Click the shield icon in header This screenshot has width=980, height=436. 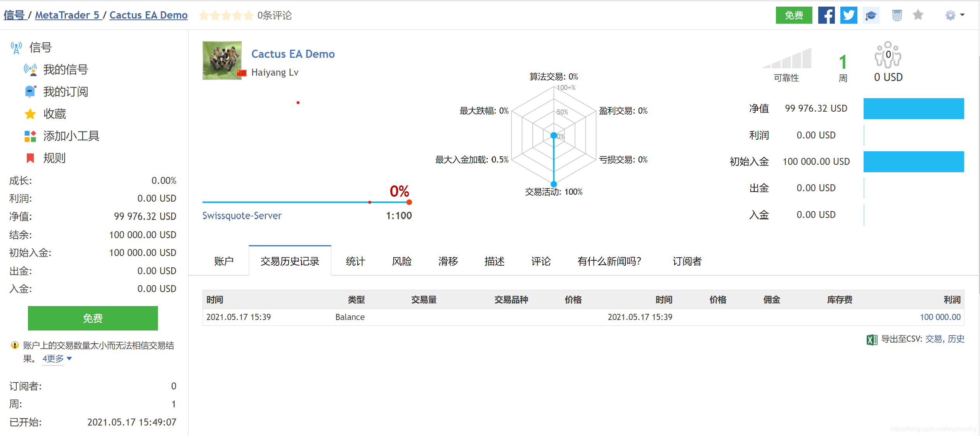(897, 16)
